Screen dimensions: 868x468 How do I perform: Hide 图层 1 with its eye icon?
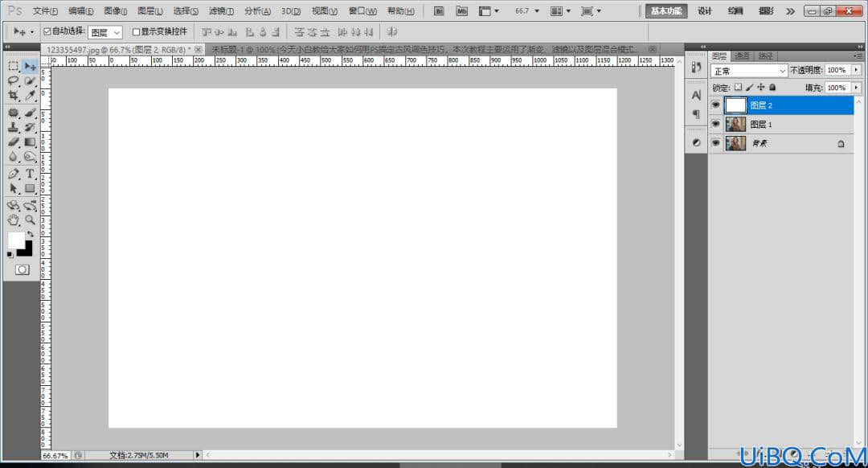tap(716, 124)
